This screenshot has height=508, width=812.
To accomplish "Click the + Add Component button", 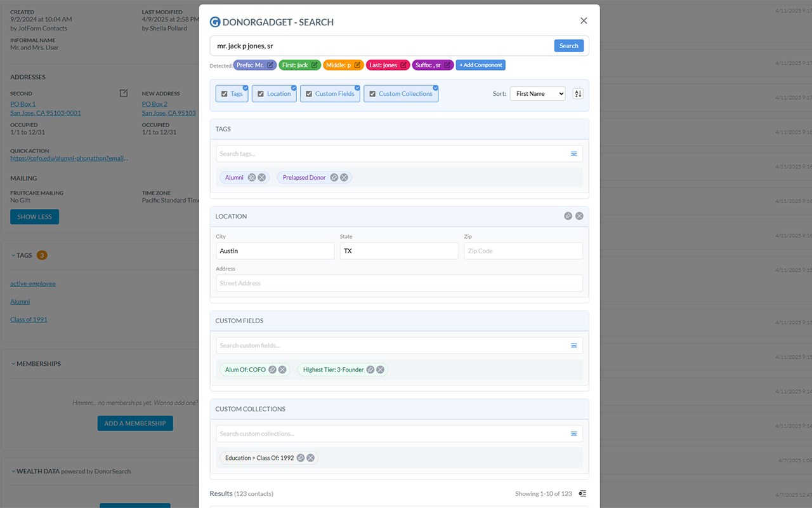I will (481, 65).
